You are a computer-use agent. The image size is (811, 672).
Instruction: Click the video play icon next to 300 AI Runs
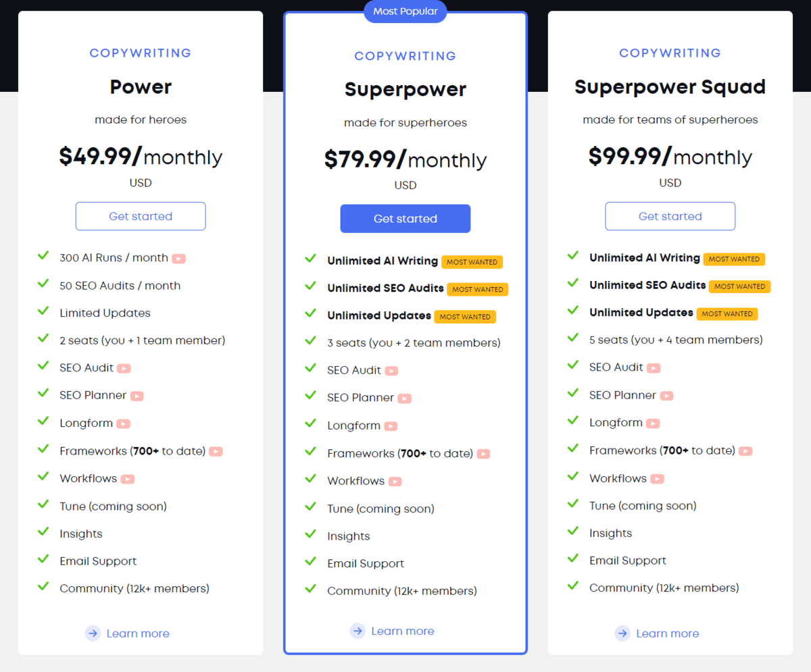[x=178, y=258]
